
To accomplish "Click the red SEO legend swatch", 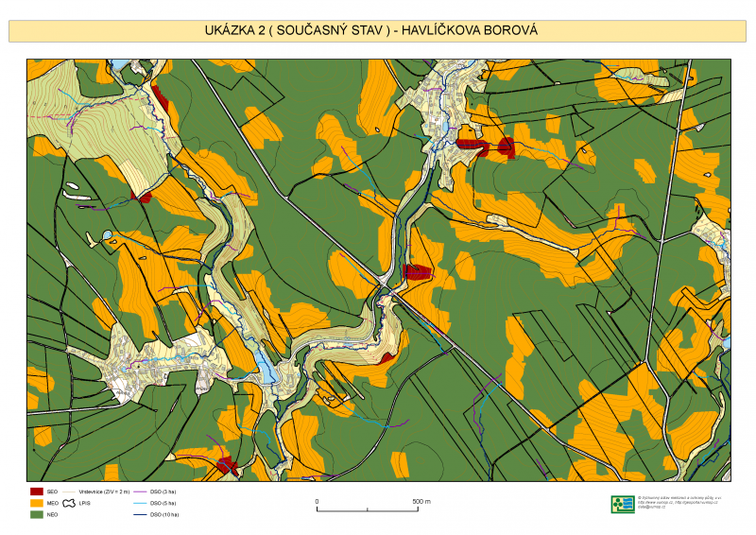I will point(38,492).
